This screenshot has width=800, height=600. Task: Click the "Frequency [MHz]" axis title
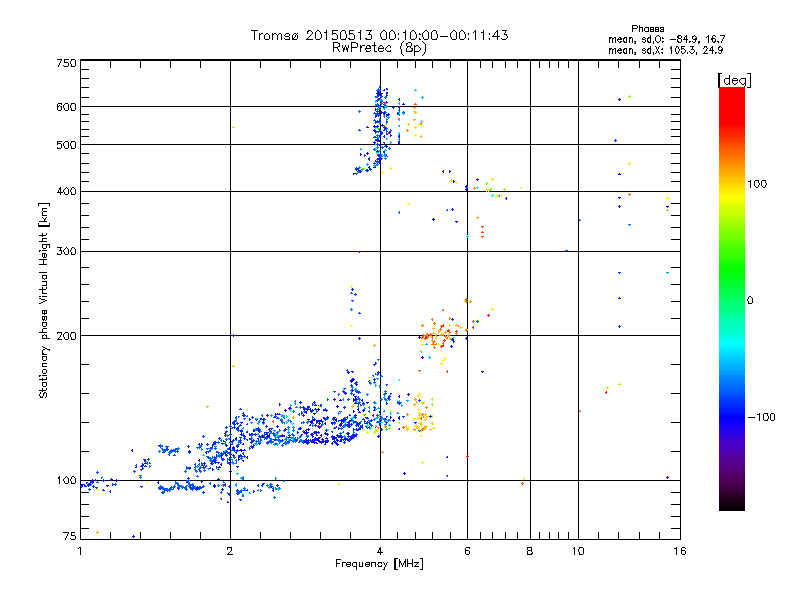pyautogui.click(x=379, y=564)
